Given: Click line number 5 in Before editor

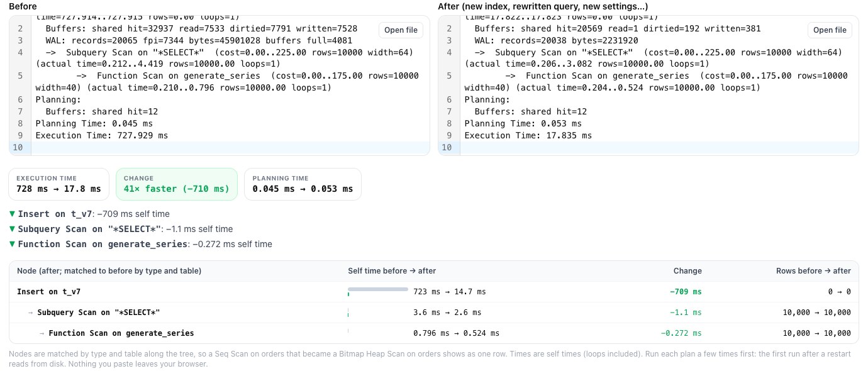Looking at the screenshot, I should click(x=20, y=76).
